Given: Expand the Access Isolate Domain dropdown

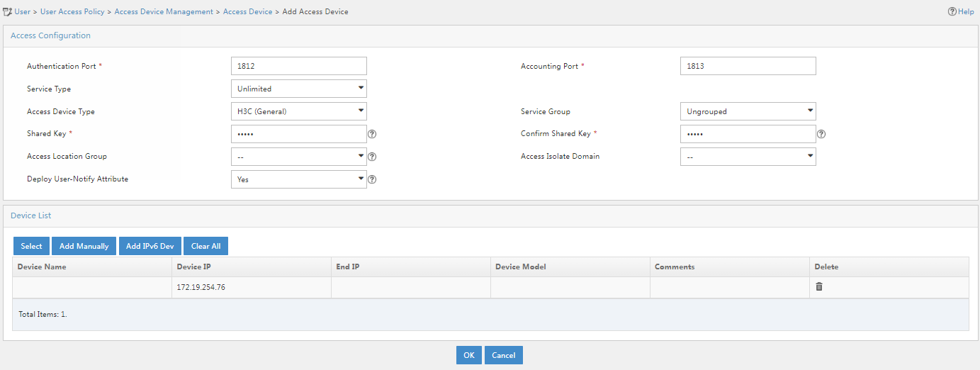Looking at the screenshot, I should (x=748, y=157).
